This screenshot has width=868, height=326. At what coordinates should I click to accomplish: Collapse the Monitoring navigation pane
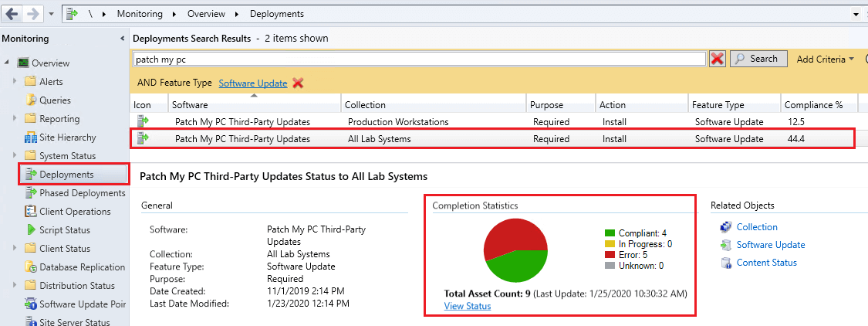122,39
